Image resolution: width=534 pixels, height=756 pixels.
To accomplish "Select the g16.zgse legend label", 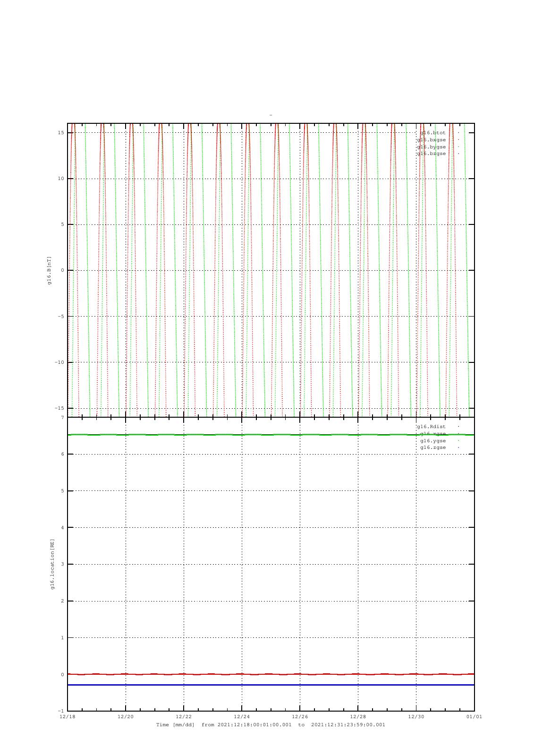I will tap(432, 447).
